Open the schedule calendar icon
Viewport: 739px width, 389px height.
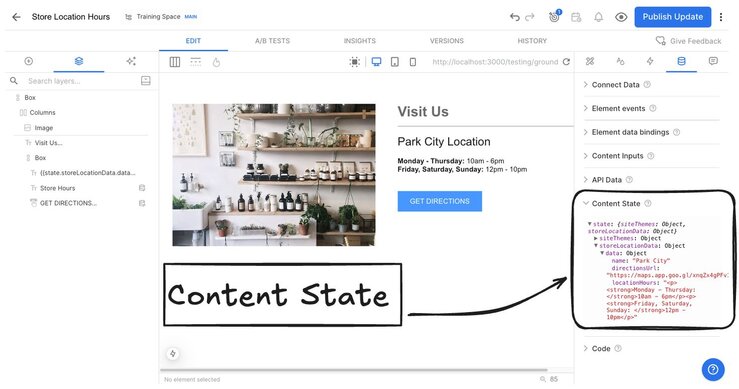click(x=576, y=17)
